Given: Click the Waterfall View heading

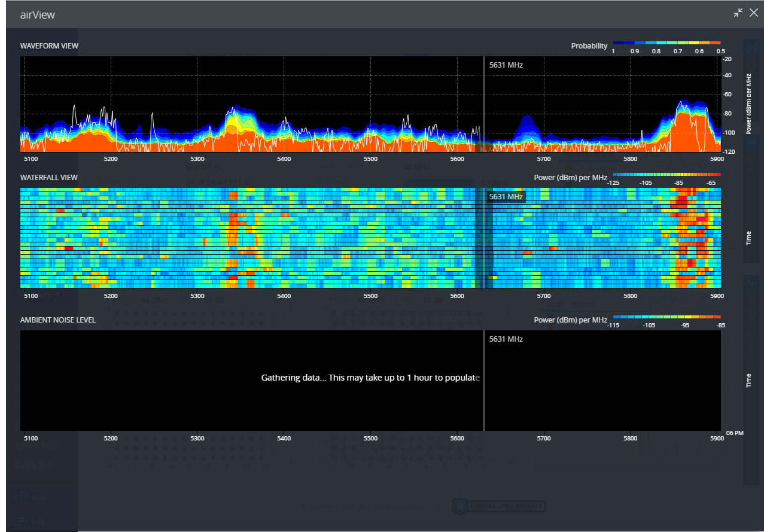Looking at the screenshot, I should [49, 178].
